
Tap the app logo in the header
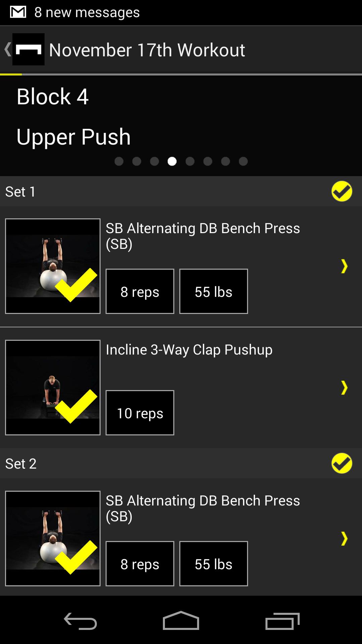click(x=28, y=49)
